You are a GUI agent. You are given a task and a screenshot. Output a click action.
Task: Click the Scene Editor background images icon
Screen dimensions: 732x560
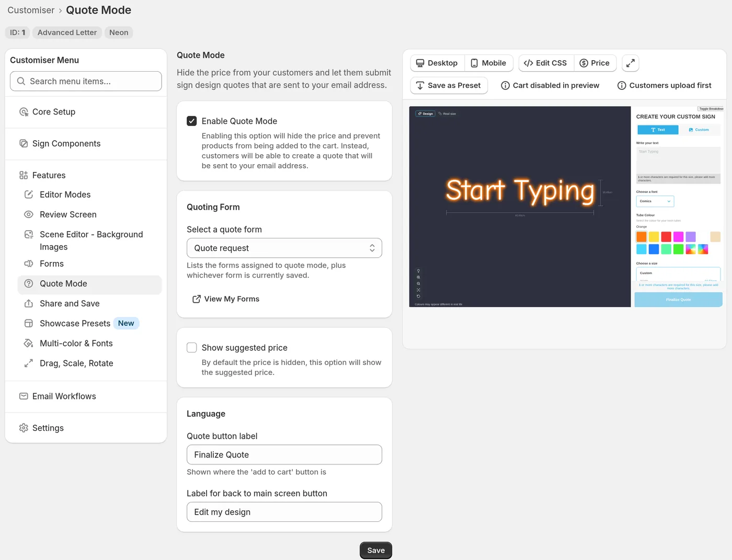pyautogui.click(x=29, y=234)
